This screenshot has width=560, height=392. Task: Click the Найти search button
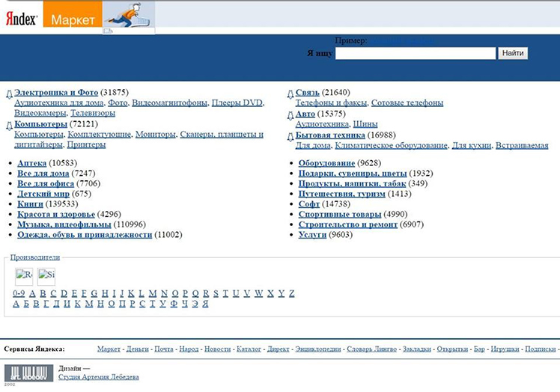pyautogui.click(x=513, y=53)
